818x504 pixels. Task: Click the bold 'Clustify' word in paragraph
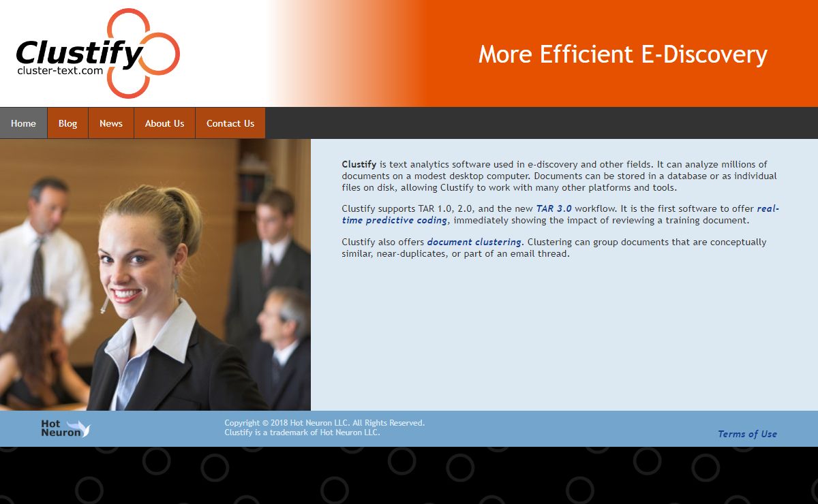[x=359, y=164]
